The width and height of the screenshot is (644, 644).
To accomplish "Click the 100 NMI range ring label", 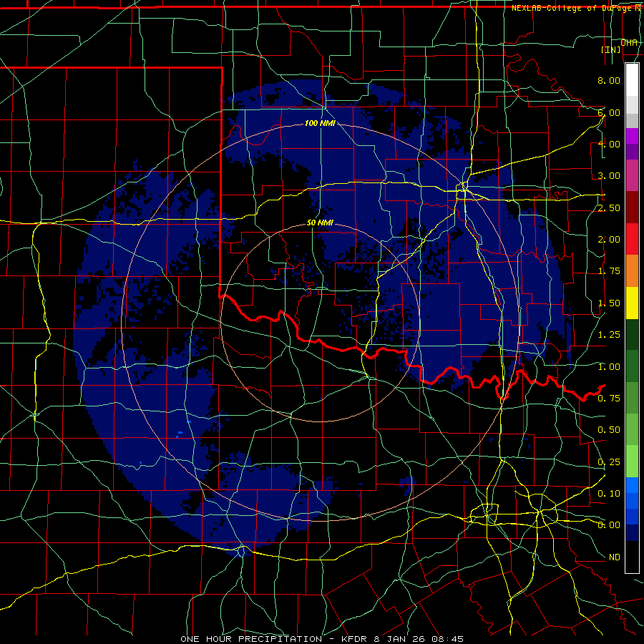I will (x=320, y=123).
